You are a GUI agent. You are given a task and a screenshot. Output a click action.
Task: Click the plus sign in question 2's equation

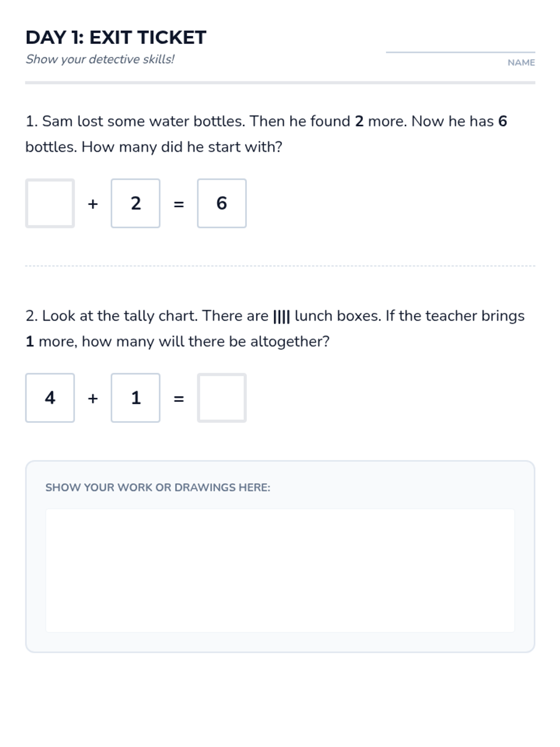click(93, 398)
